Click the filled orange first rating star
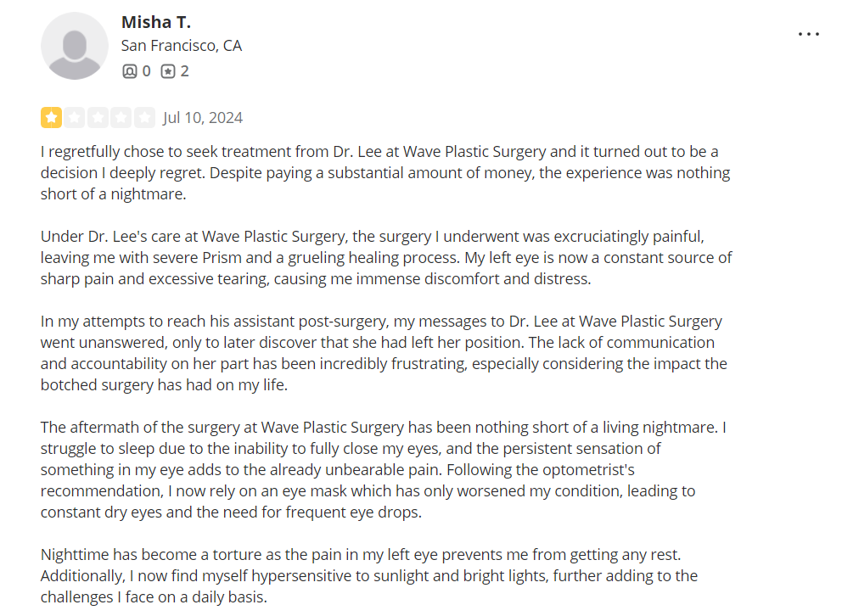Viewport: 842px width, 616px height. tap(52, 117)
